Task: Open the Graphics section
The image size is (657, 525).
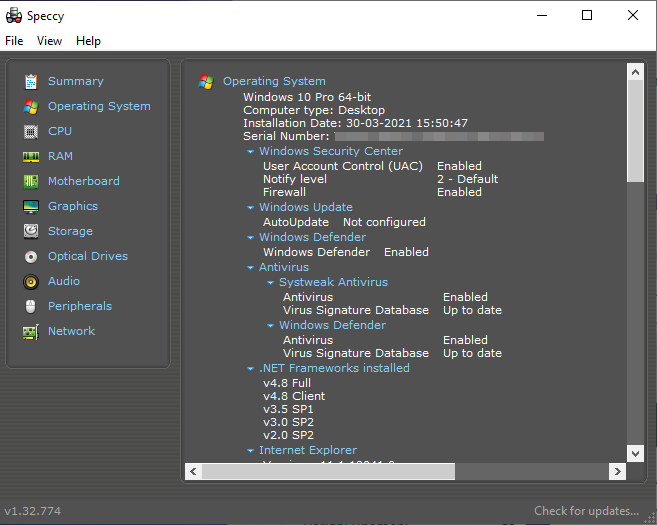Action: (x=73, y=206)
